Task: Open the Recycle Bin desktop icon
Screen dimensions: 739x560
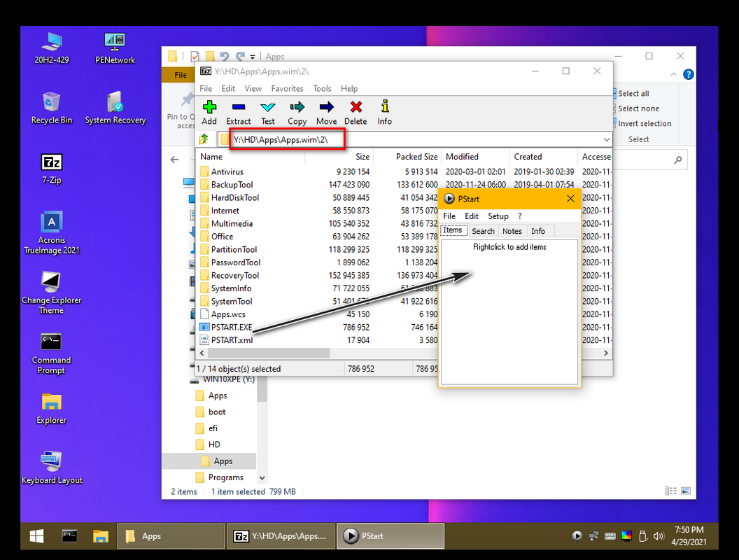Action: 51,108
